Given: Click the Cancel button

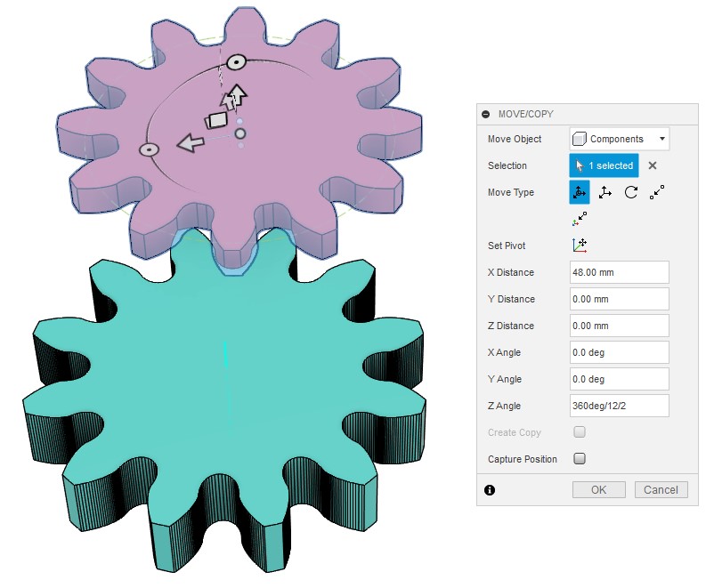Looking at the screenshot, I should click(x=661, y=489).
